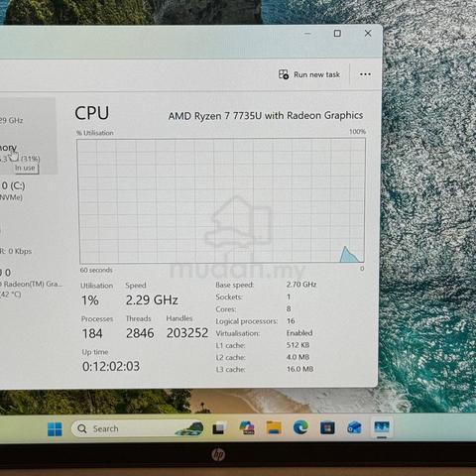Viewport: 476px width, 476px height.
Task: Launch the Copilot taskbar icon
Action: click(247, 428)
